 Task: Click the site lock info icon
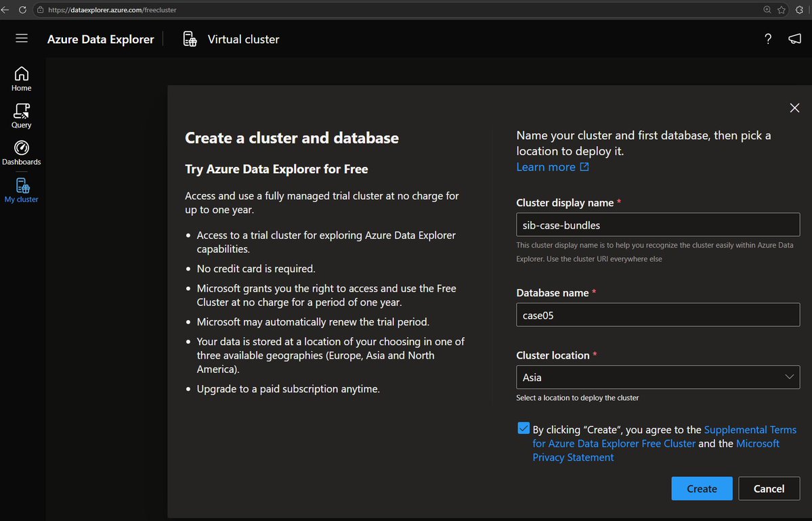[x=41, y=10]
